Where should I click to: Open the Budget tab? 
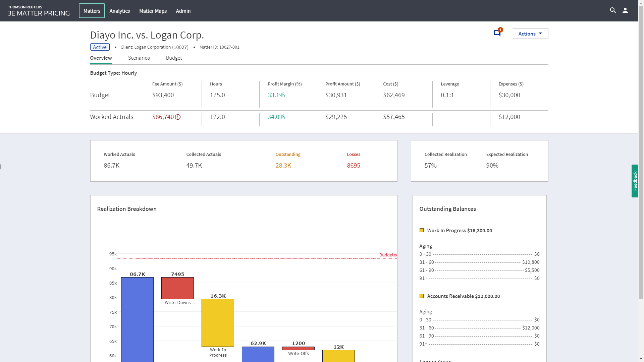pos(174,58)
